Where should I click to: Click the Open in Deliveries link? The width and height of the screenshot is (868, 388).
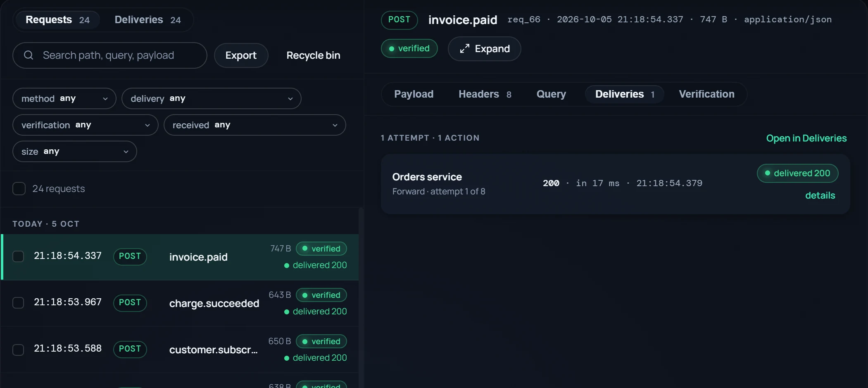806,138
